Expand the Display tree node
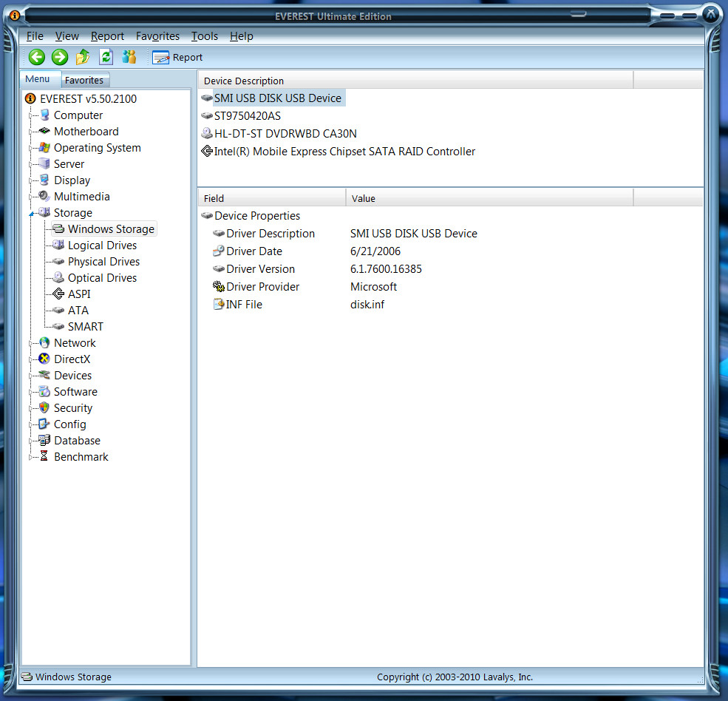 [x=30, y=180]
